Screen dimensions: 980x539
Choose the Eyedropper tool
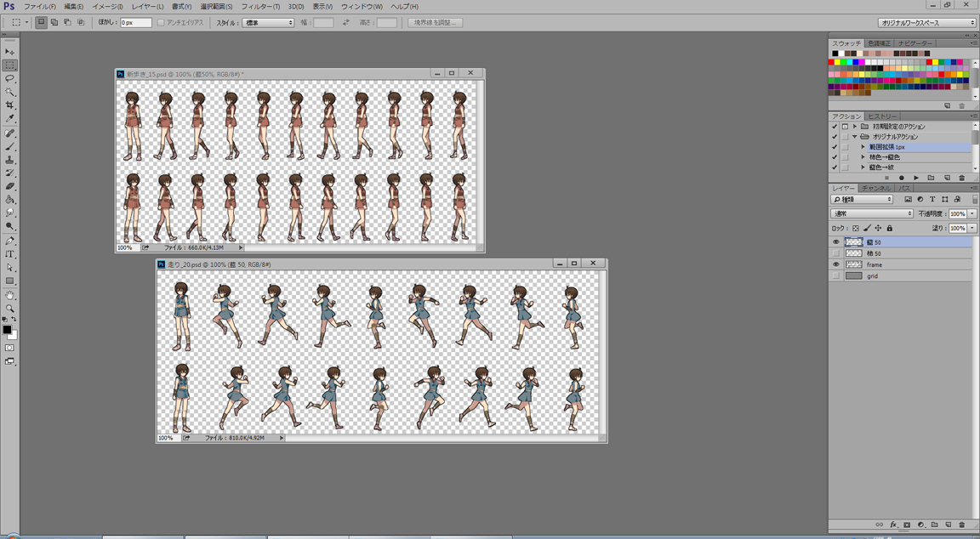tap(10, 119)
